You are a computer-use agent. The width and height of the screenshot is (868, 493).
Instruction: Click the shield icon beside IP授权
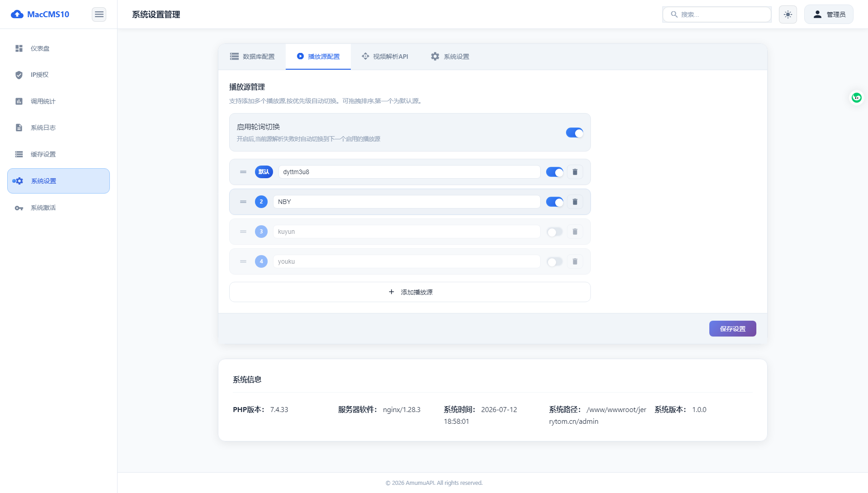19,75
